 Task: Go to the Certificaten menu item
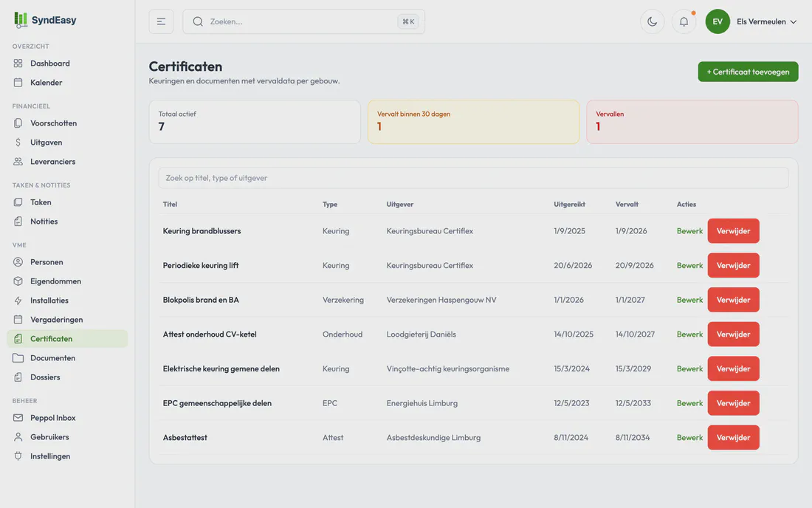(x=67, y=339)
